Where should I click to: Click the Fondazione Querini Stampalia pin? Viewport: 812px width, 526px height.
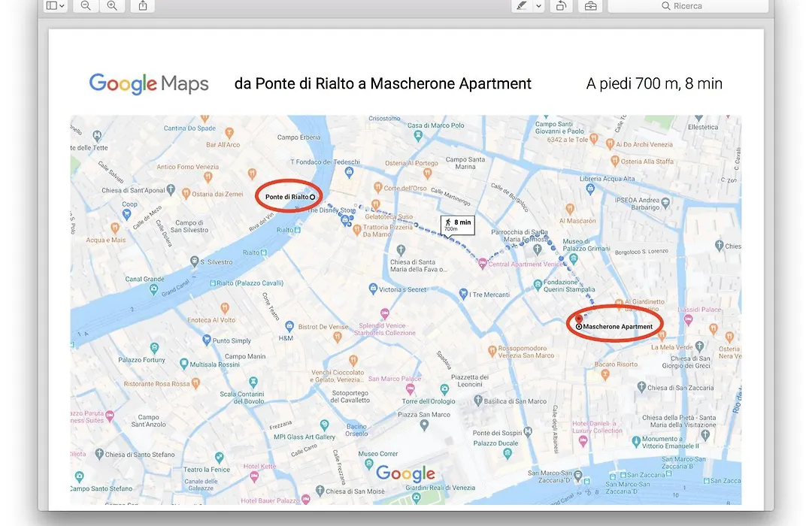pyautogui.click(x=538, y=284)
